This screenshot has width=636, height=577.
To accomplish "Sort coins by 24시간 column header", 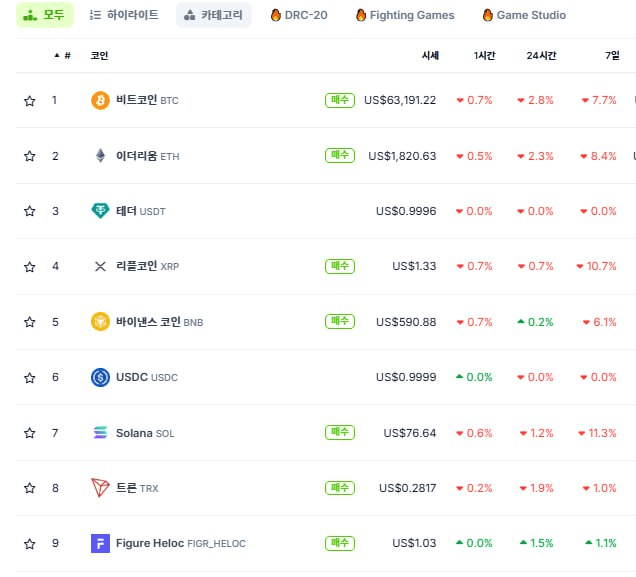I will coord(542,56).
